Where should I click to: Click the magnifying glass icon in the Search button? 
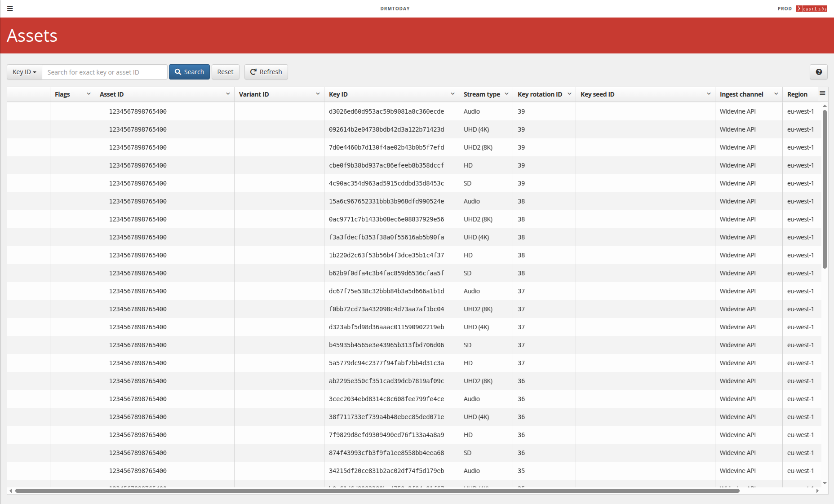click(179, 72)
